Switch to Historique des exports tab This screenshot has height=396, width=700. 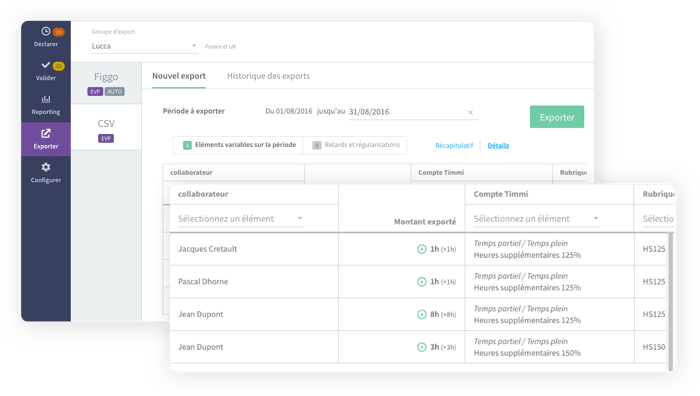pos(268,76)
